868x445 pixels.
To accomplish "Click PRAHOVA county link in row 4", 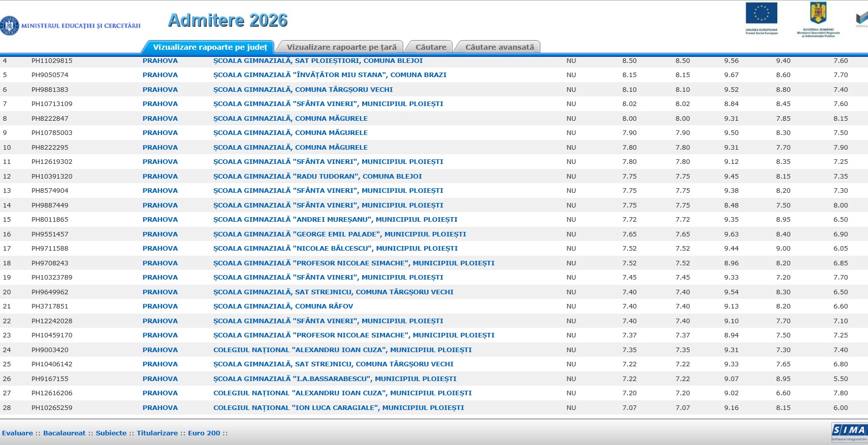I will point(160,60).
